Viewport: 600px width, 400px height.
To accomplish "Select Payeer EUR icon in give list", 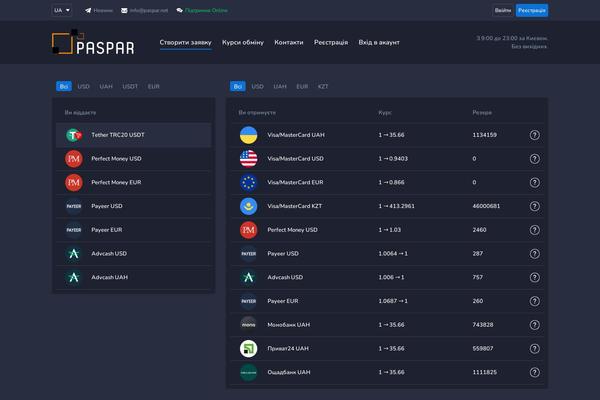I will point(74,230).
